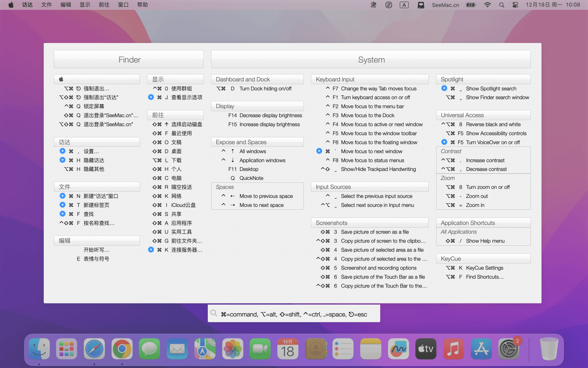588x368 pixels.
Task: Launch the Music app
Action: pos(453,349)
